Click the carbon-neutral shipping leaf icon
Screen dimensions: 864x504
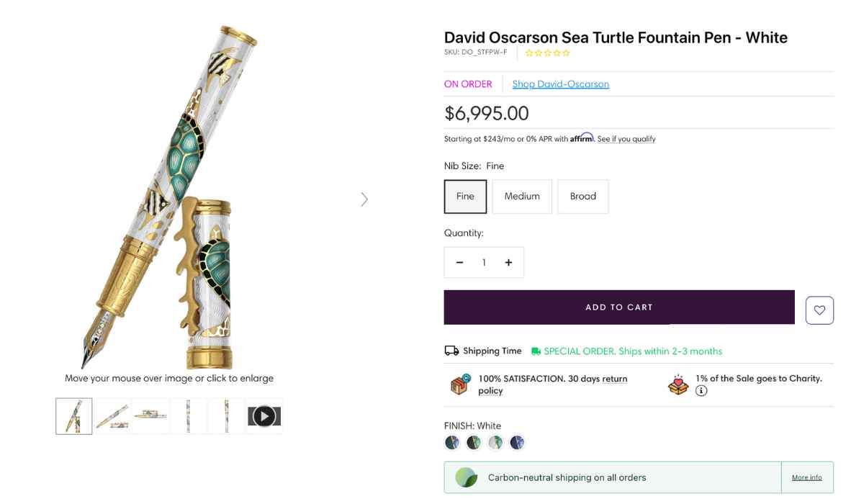[467, 477]
